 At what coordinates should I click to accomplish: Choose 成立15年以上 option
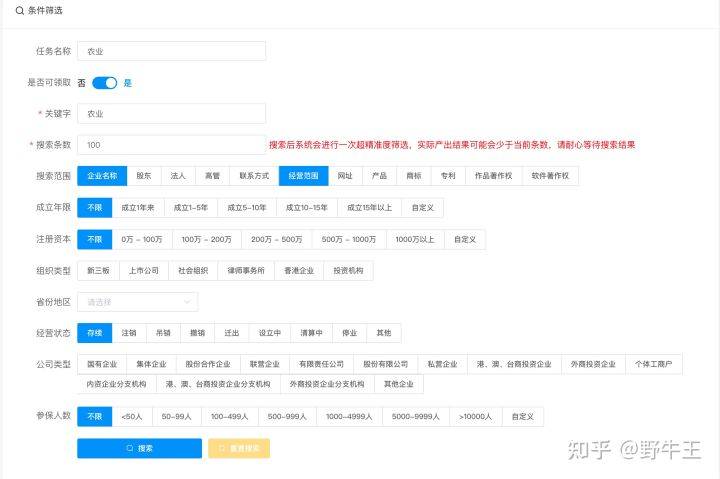(370, 208)
